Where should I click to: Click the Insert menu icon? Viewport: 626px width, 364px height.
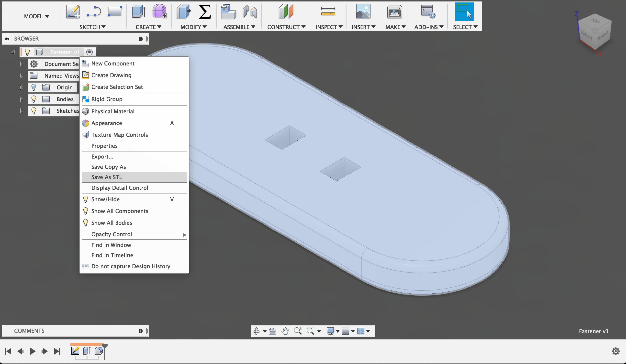363,12
